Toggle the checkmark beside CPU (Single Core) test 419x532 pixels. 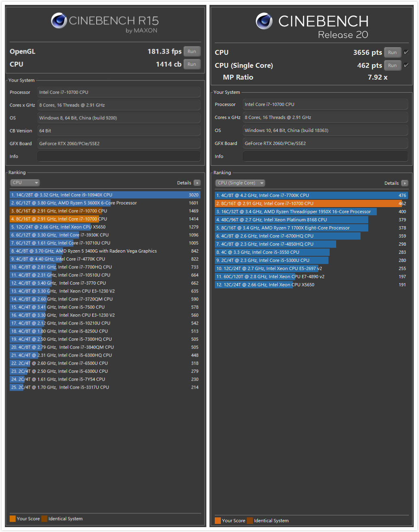[406, 65]
